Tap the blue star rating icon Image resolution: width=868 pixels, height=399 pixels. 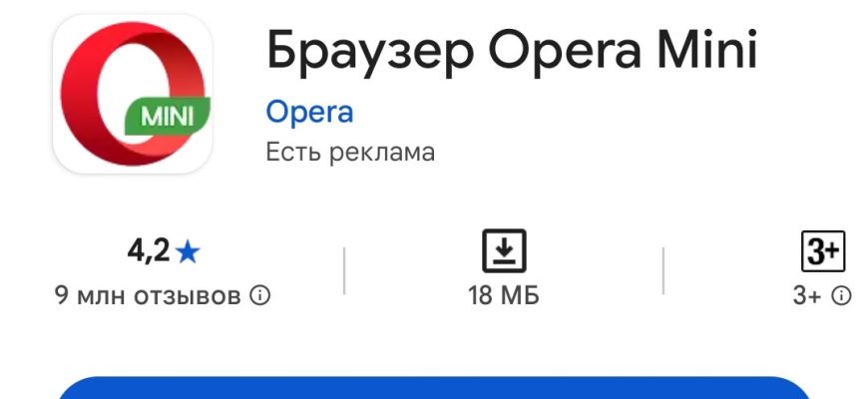coord(188,252)
